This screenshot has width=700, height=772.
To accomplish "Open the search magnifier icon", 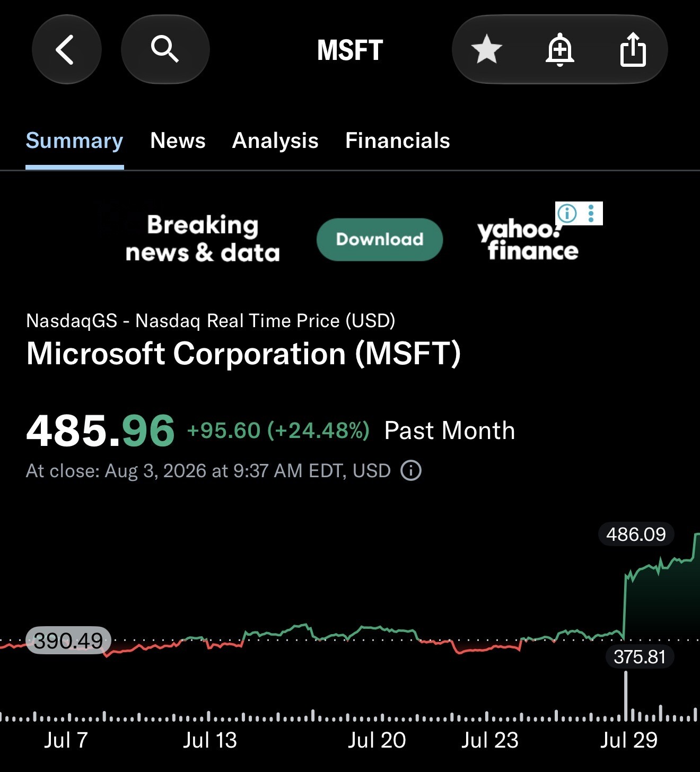I will click(165, 49).
